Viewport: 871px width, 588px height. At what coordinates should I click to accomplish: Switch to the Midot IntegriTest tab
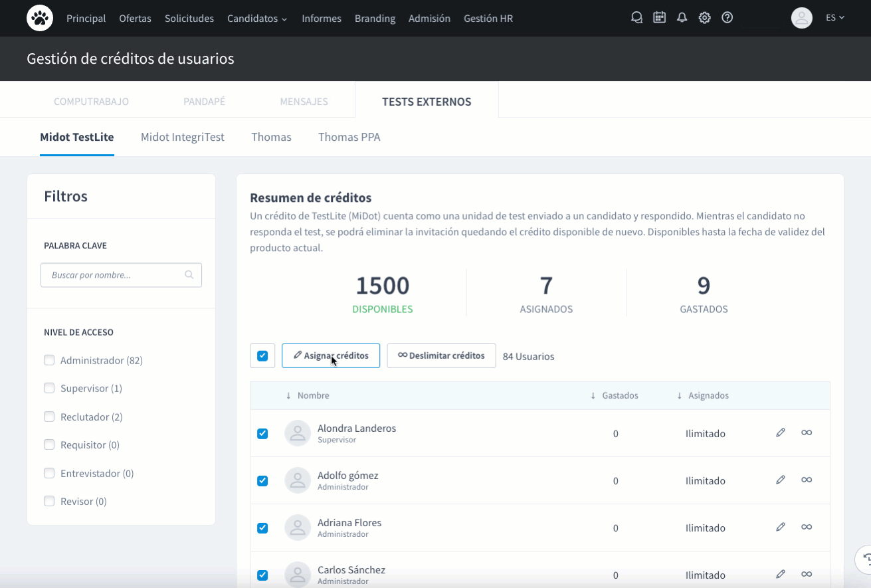(x=182, y=137)
